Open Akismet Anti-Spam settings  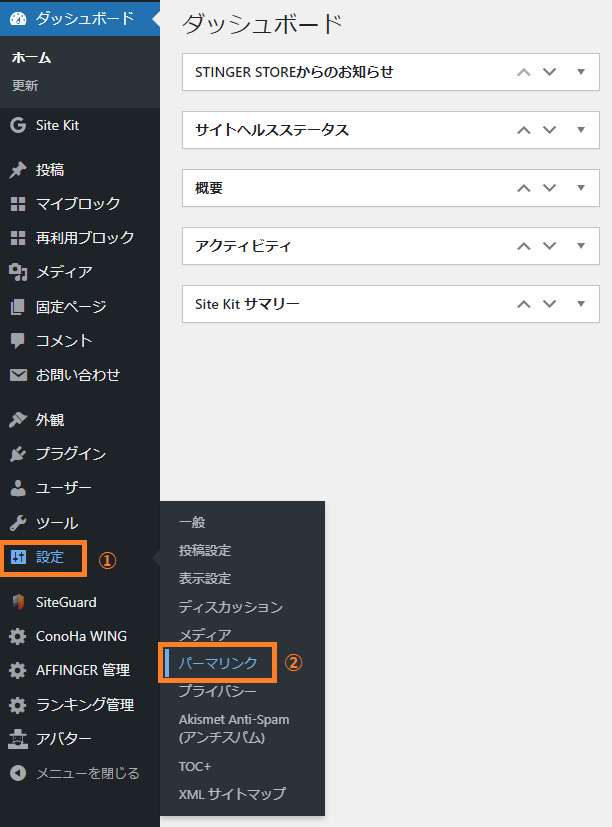click(234, 728)
